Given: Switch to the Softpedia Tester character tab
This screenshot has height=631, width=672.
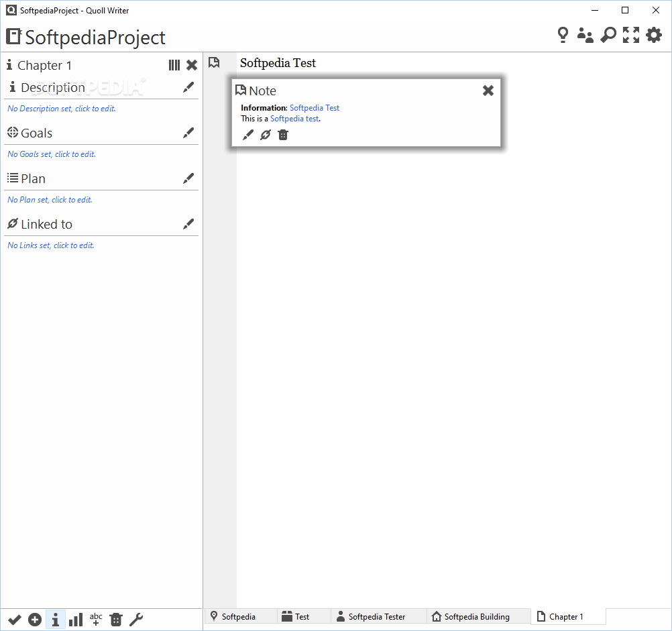Looking at the screenshot, I should [x=379, y=617].
